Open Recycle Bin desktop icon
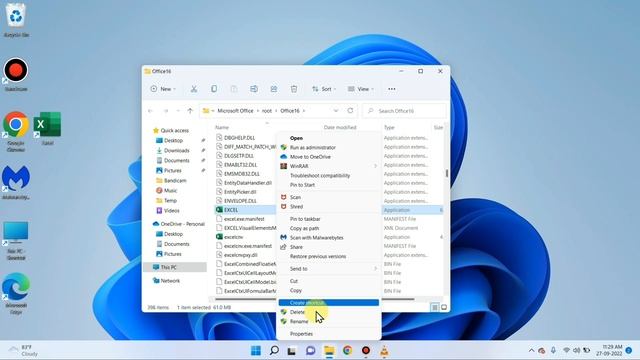640x360 pixels. [x=16, y=20]
